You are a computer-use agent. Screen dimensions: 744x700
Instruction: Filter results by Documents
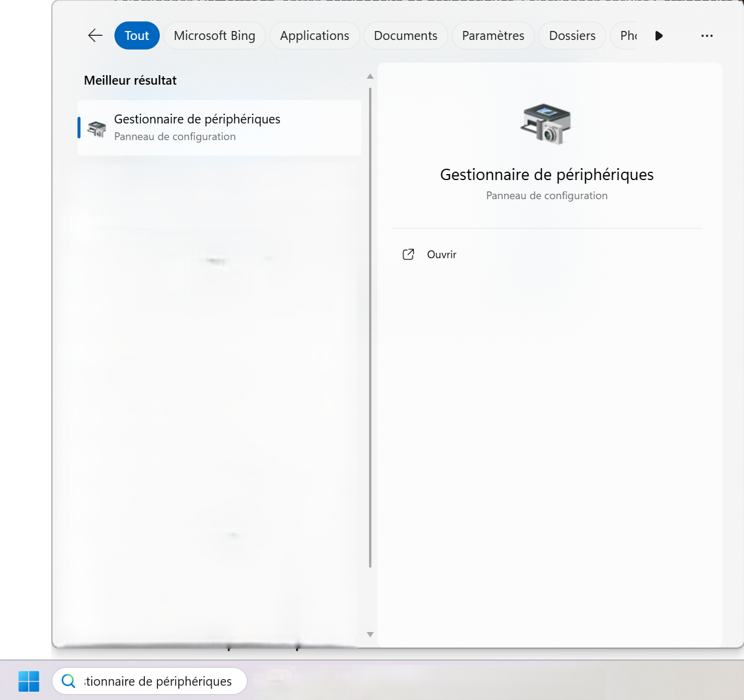(406, 36)
